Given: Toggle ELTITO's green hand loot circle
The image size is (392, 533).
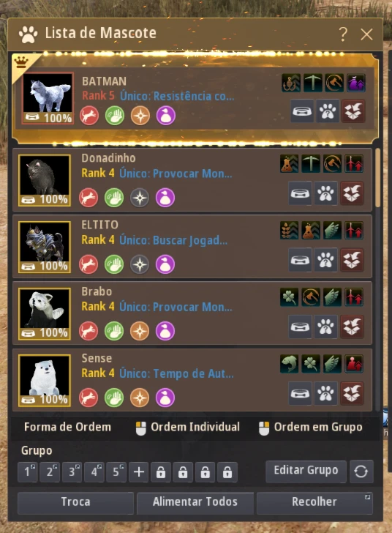Looking at the screenshot, I should [x=114, y=264].
